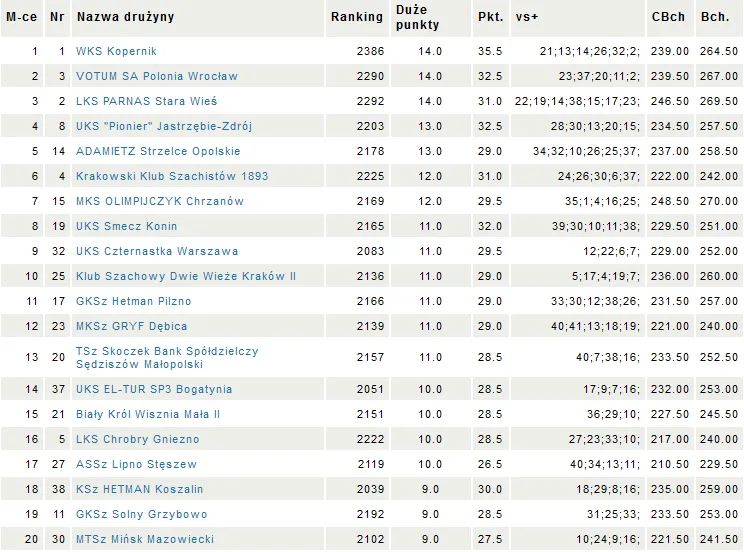
Task: Open Krakowski Klub Szachistów 1893
Action: pos(172,176)
